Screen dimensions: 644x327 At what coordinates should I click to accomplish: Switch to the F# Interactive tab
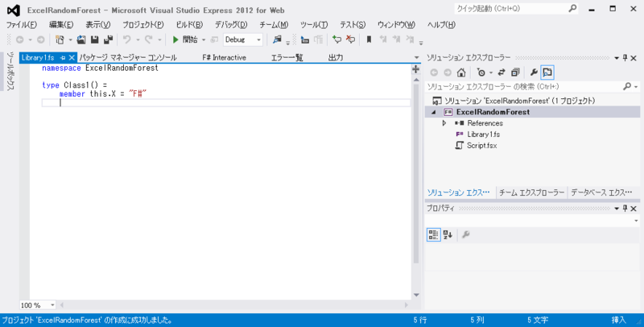[225, 57]
